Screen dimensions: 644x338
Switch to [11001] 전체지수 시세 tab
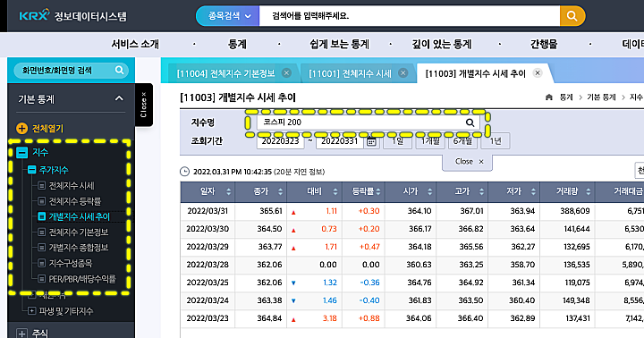coord(350,73)
